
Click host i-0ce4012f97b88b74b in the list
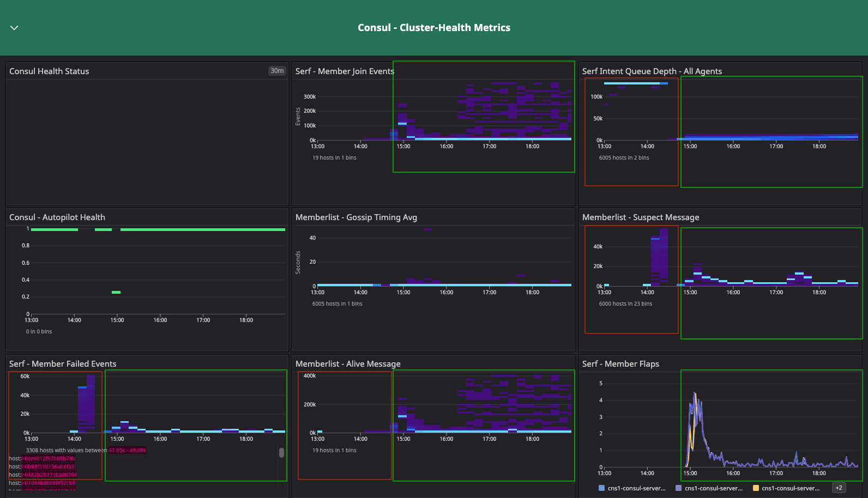[x=49, y=459]
